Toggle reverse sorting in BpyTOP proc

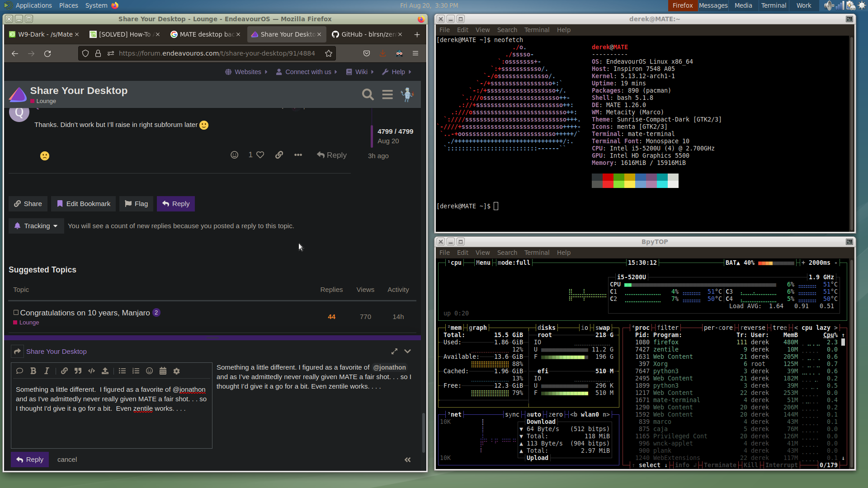753,328
